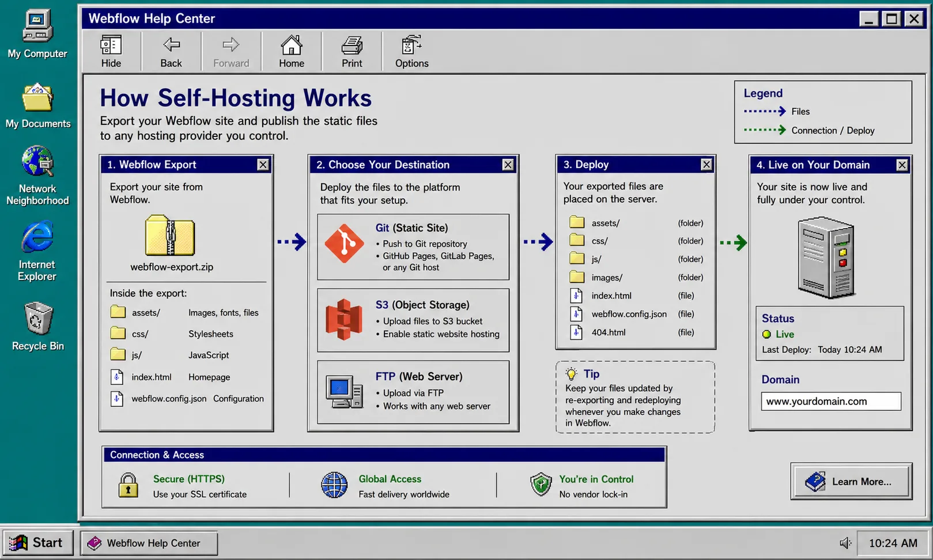Screen dimensions: 933x560
Task: Click the Secure HTTPS padlock icon
Action: tap(128, 485)
